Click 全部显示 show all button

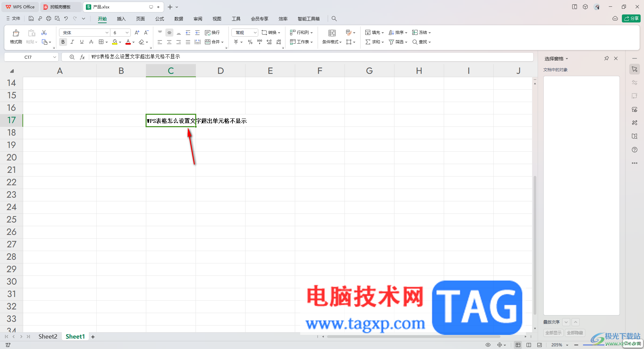(553, 333)
